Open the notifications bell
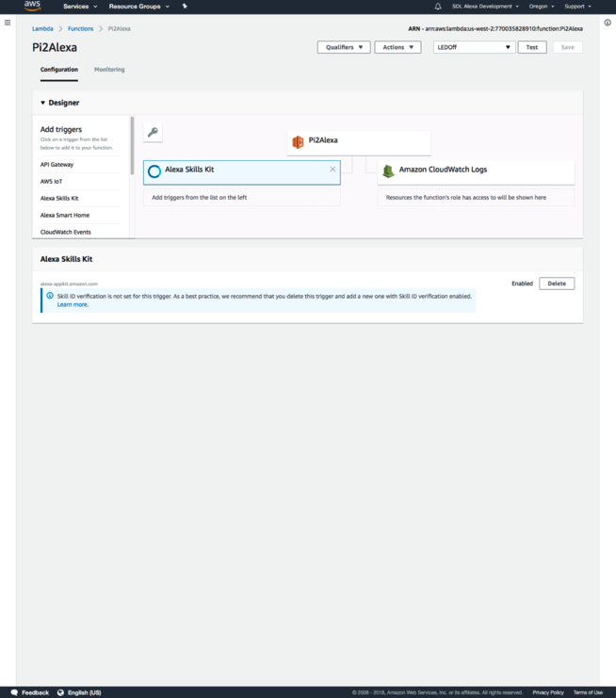This screenshot has height=698, width=616. [x=438, y=7]
